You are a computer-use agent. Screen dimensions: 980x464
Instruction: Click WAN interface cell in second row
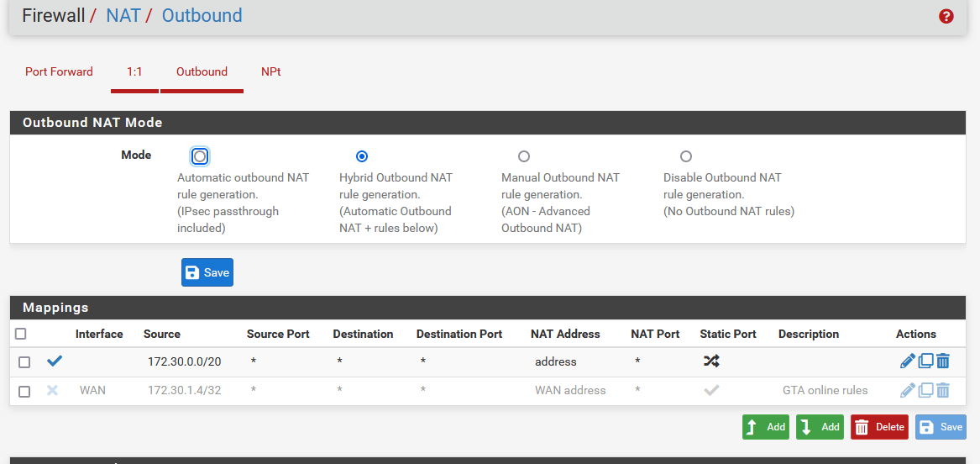[x=92, y=390]
